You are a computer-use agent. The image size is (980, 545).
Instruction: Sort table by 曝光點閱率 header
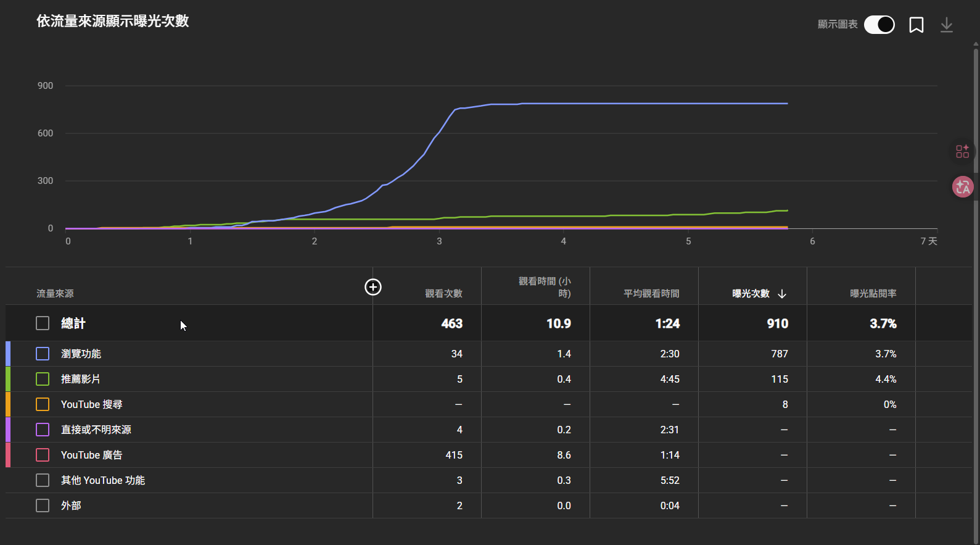click(873, 294)
